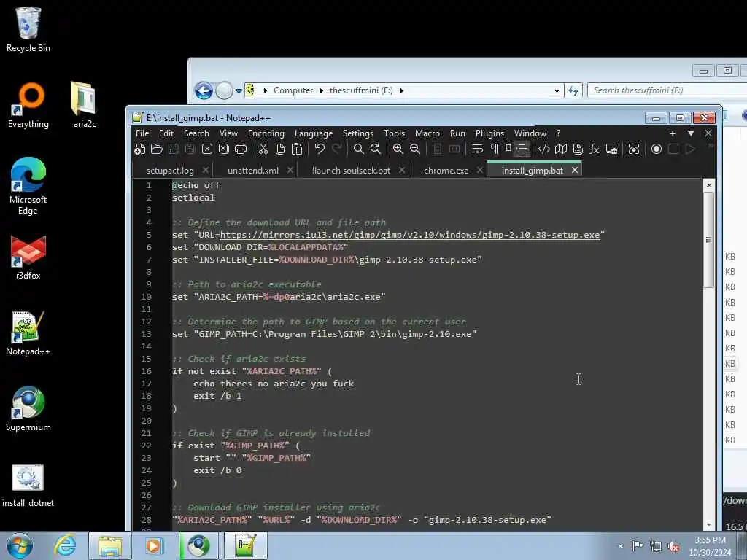
Task: Open the Encoding menu
Action: coord(266,134)
